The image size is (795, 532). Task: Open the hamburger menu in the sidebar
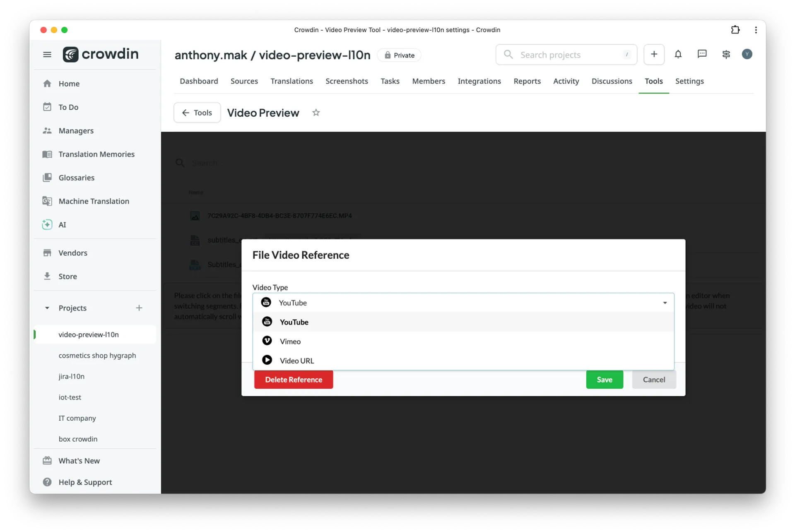pyautogui.click(x=47, y=54)
